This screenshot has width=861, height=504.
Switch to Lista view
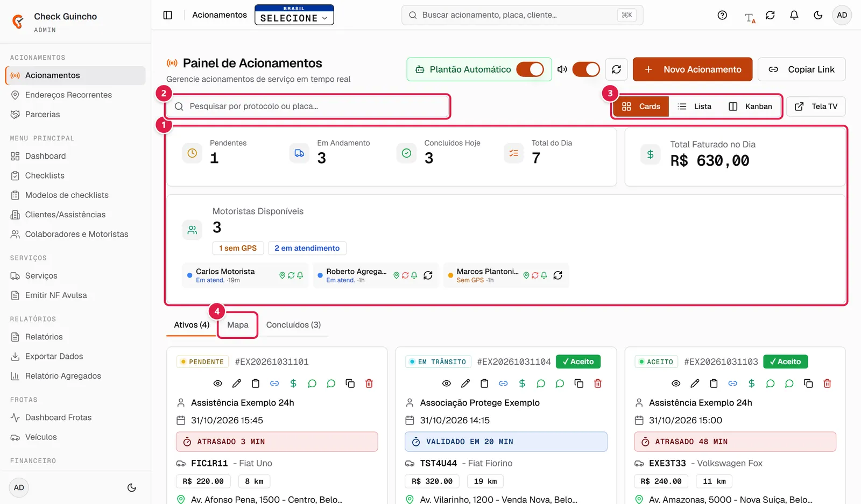pyautogui.click(x=695, y=107)
